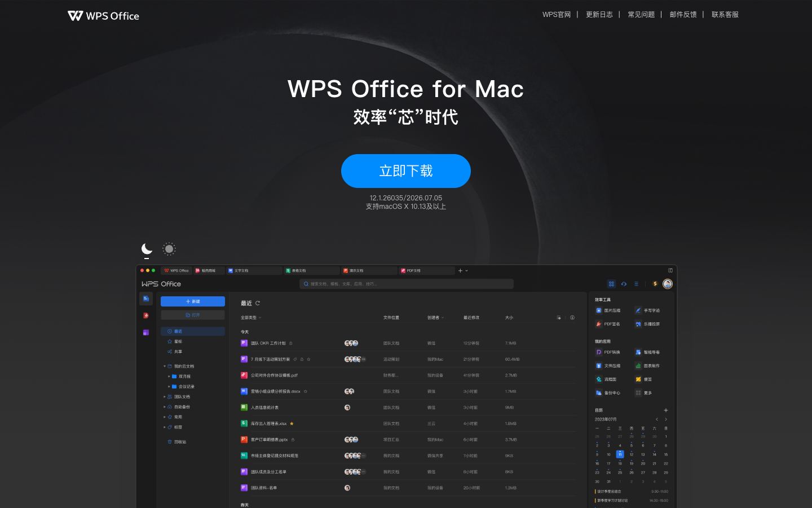Open the WPS官网 link
The image size is (812, 508).
[557, 15]
